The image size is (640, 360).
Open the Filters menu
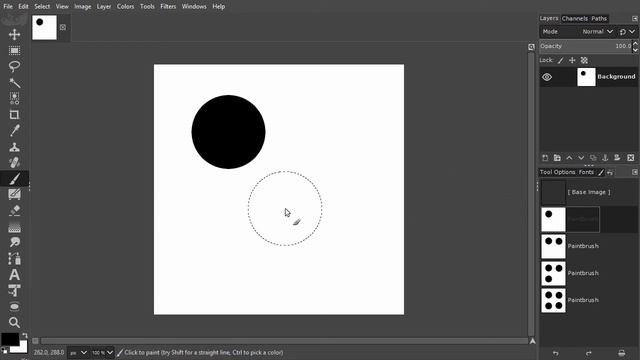pos(168,7)
